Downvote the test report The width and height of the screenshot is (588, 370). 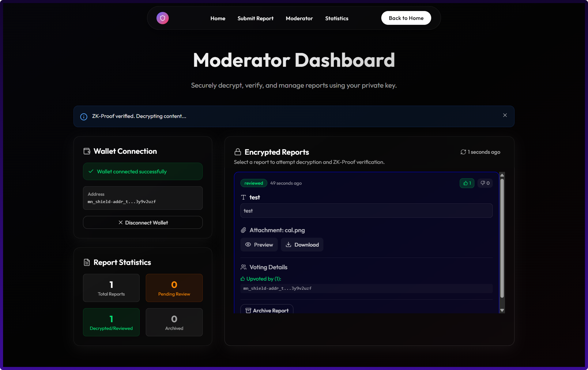pos(485,183)
